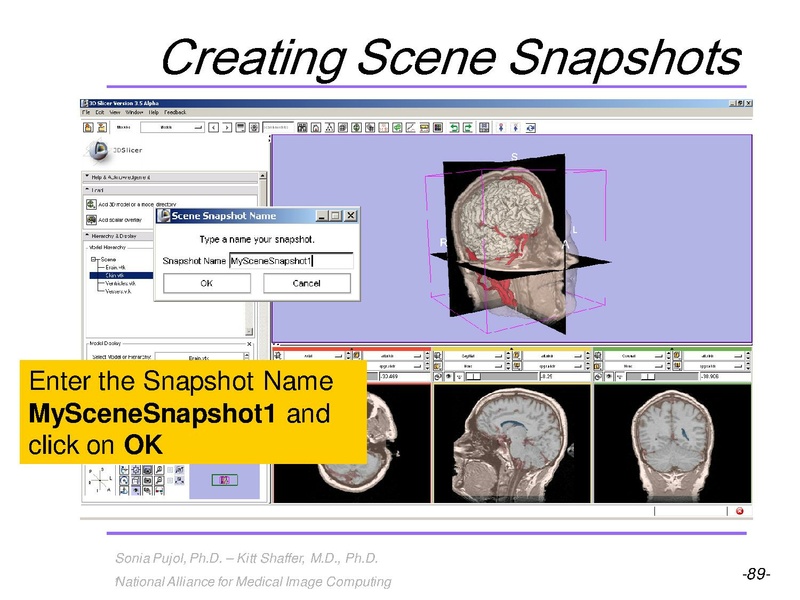Image resolution: width=800 pixels, height=600 pixels.
Task: Click the Snapshot Name text field
Action: 291,261
